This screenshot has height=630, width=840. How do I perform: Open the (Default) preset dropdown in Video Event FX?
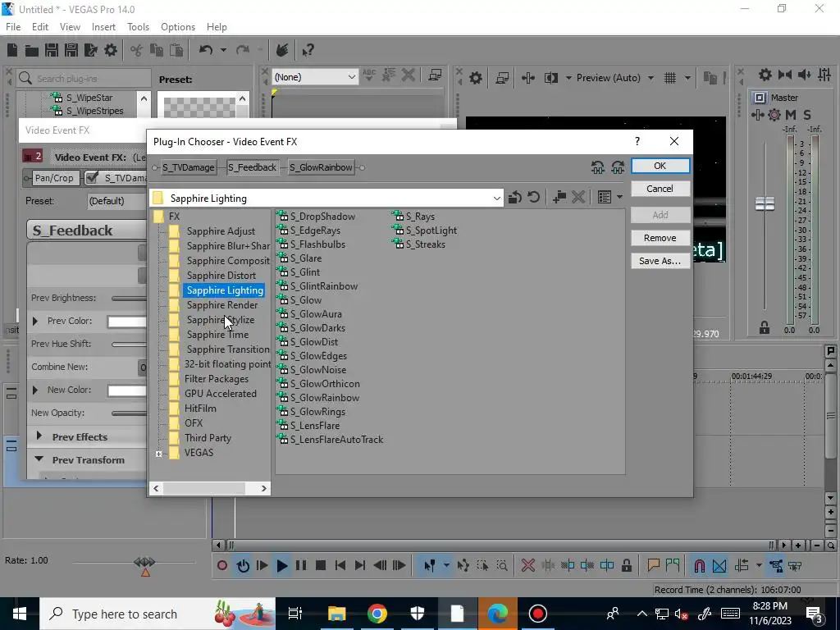point(116,201)
